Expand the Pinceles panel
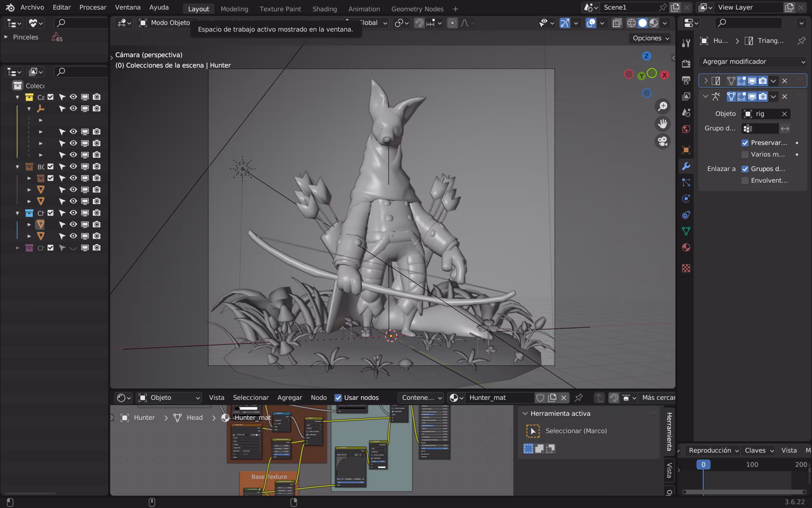812x508 pixels. click(6, 37)
